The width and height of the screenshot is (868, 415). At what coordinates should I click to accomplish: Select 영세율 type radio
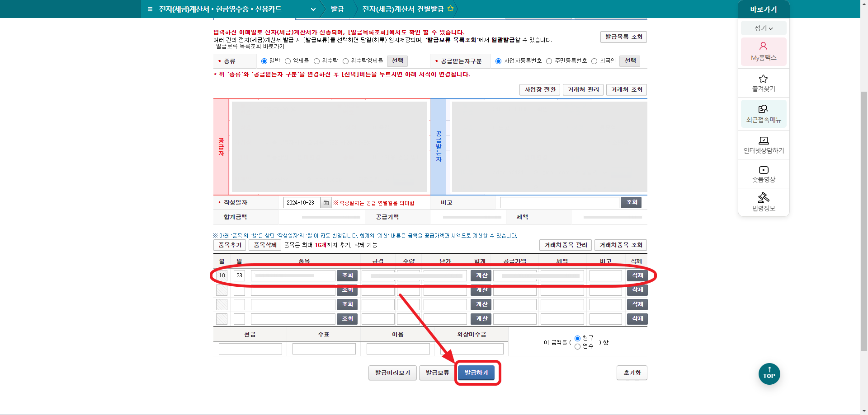pos(288,61)
